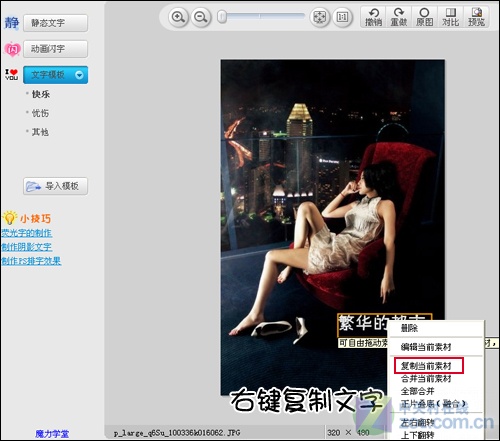Screen dimensions: 500x441
Task: Click the 动画闪字 button
Action: pos(55,49)
